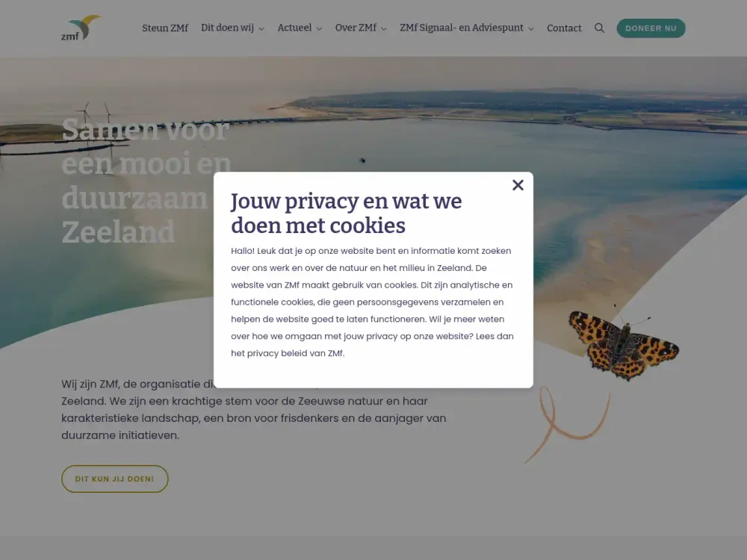Open the Contact menu item
This screenshot has width=747, height=560.
[564, 28]
